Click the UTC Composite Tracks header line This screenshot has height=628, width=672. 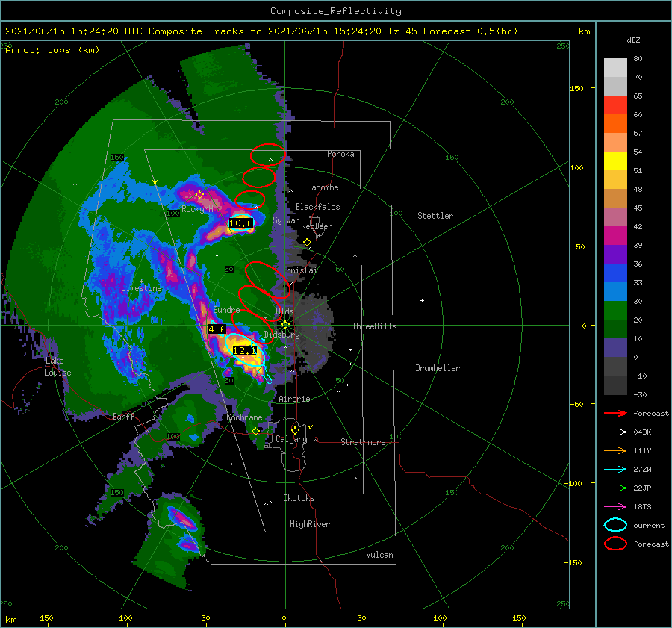coord(261,31)
